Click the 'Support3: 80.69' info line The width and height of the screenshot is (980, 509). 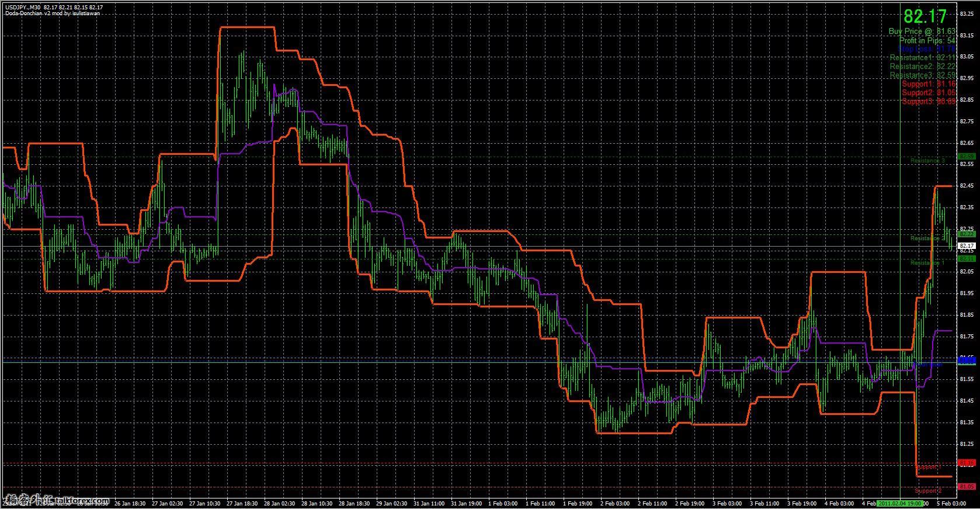point(929,102)
